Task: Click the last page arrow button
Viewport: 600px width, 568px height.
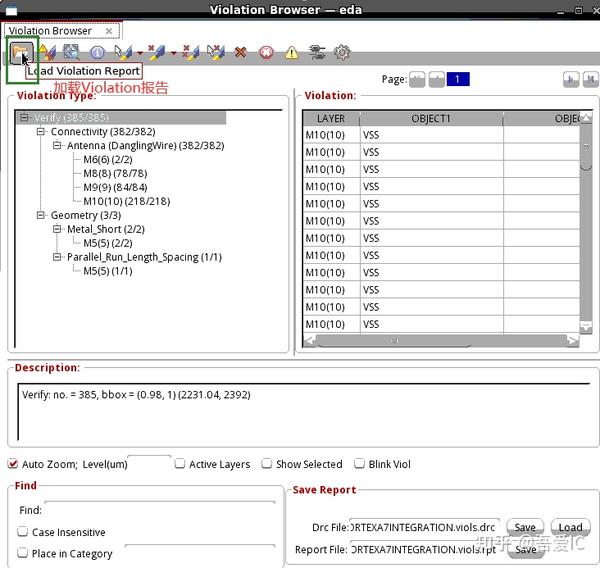Action: [x=590, y=80]
